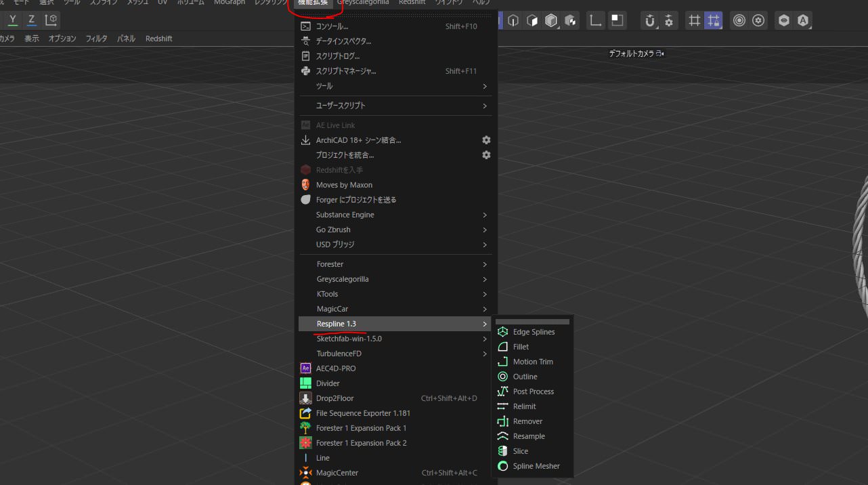
Task: Open the Script Log (スクリプトログ) icon
Action: [305, 56]
